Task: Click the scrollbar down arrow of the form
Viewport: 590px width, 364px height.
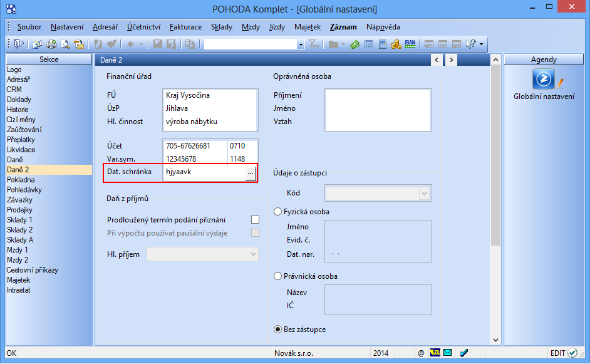Action: pyautogui.click(x=495, y=340)
